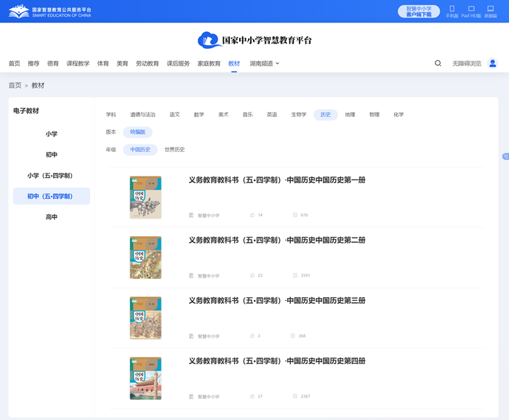The width and height of the screenshot is (509, 420).
Task: Open the 美育 nav tab
Action: click(x=122, y=63)
